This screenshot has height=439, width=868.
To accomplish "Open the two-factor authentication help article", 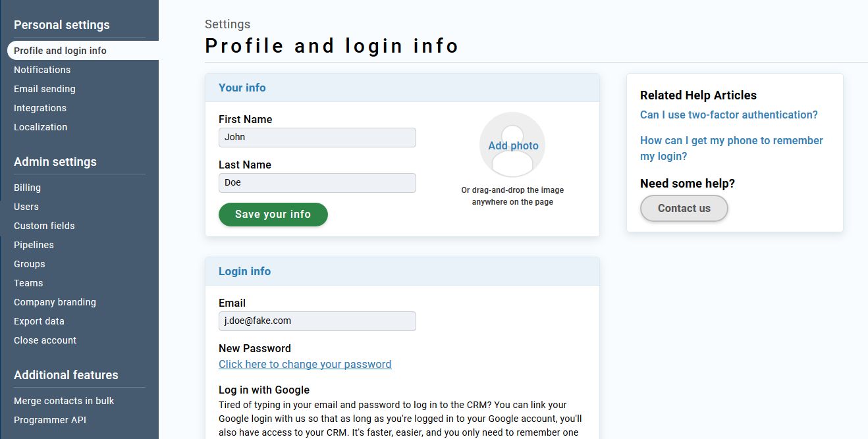I will pyautogui.click(x=728, y=115).
